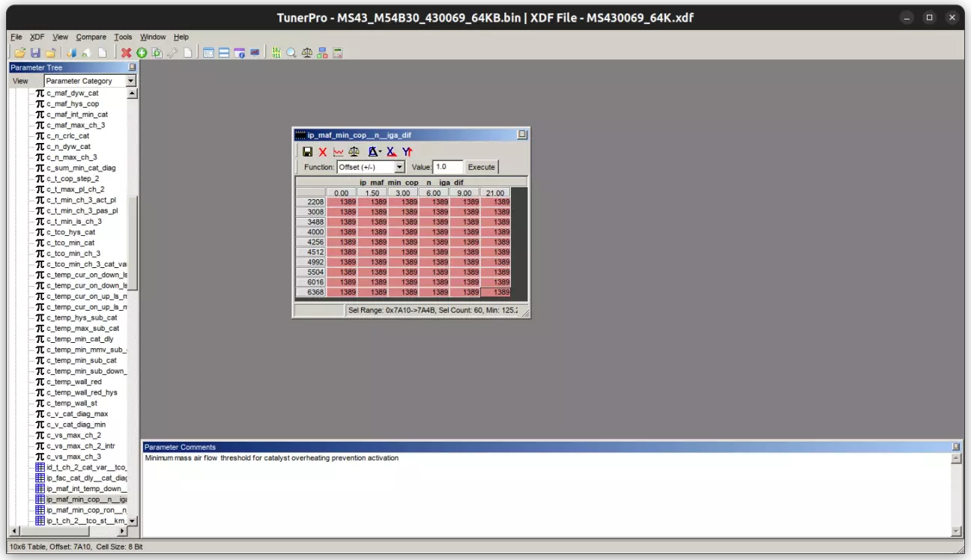Open the XDF menu

tap(37, 37)
